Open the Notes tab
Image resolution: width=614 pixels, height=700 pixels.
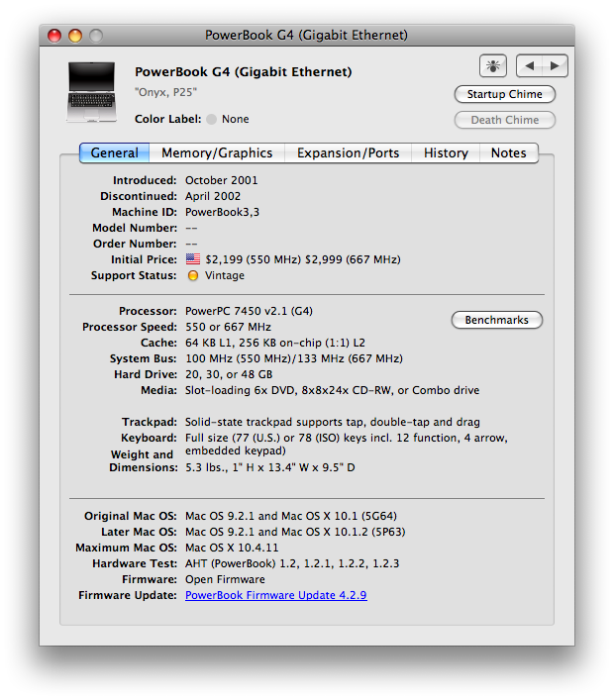509,153
